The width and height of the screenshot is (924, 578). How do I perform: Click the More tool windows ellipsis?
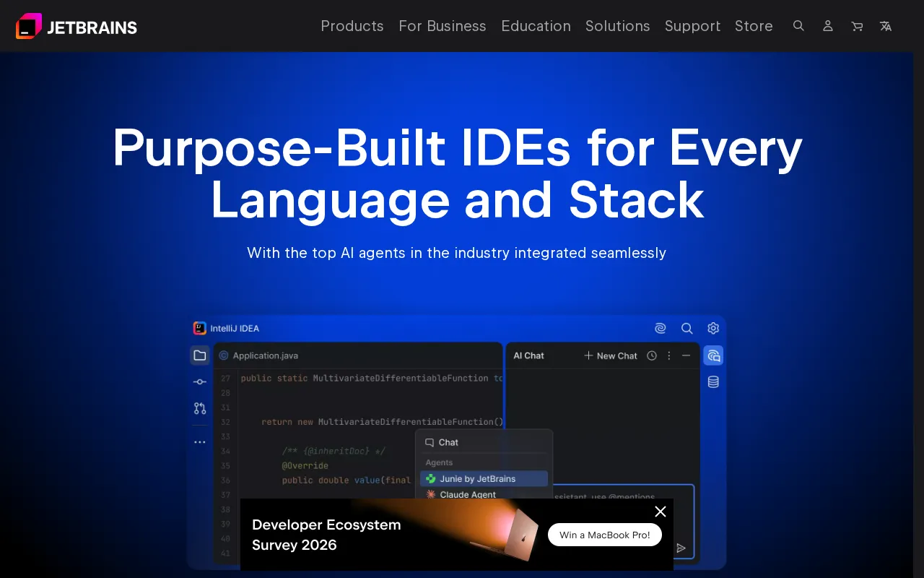[200, 442]
